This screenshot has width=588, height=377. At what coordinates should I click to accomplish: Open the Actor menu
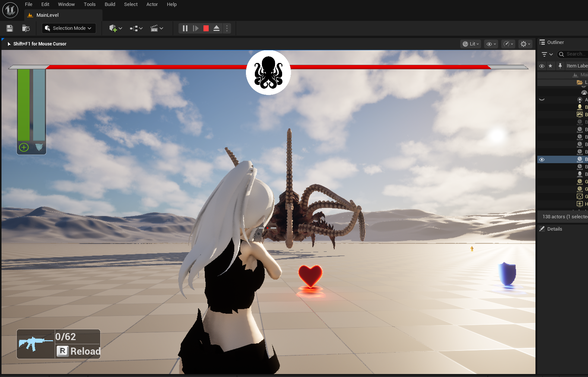(152, 4)
